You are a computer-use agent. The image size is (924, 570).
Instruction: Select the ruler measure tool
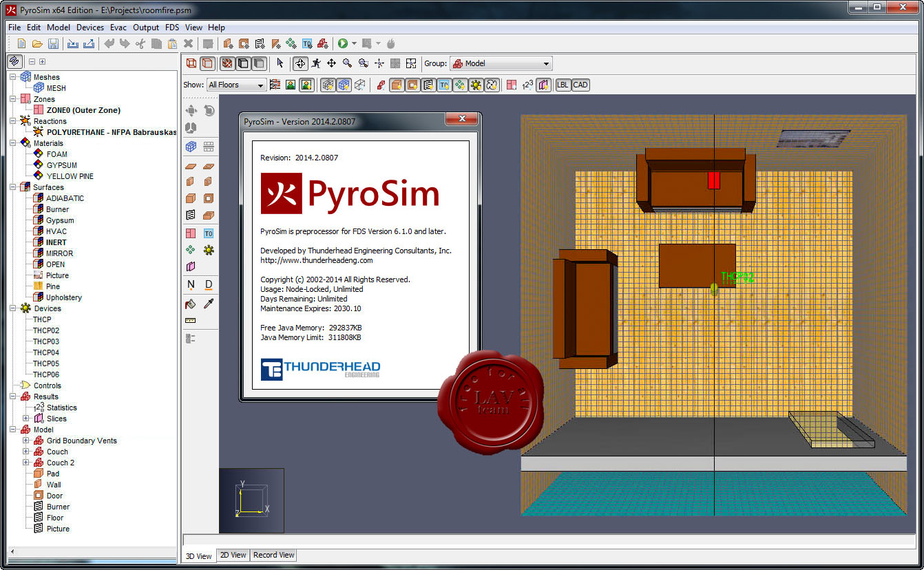pos(191,321)
